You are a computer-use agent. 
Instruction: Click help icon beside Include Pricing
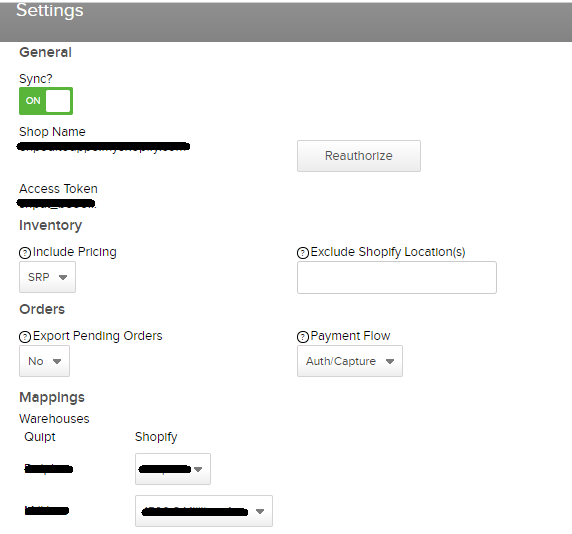(x=25, y=253)
